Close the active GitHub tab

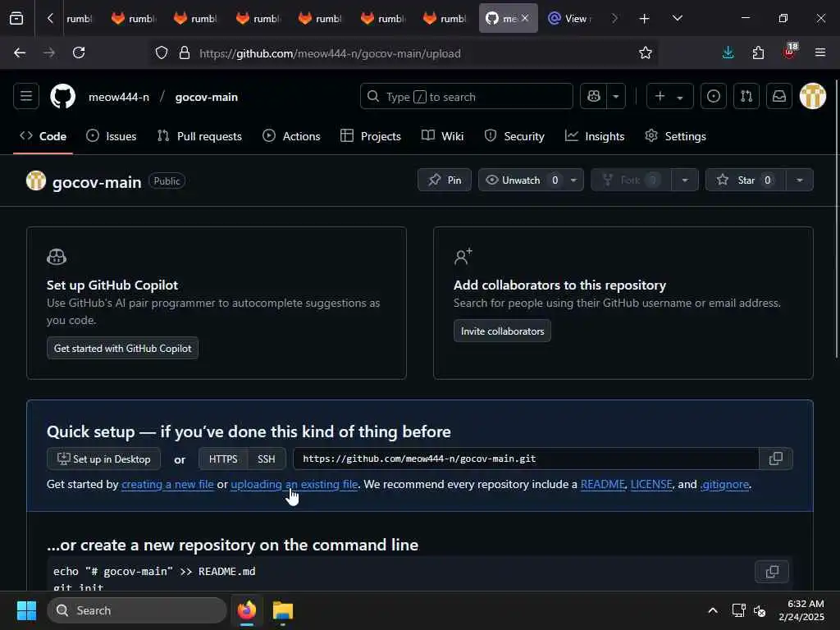tap(525, 18)
